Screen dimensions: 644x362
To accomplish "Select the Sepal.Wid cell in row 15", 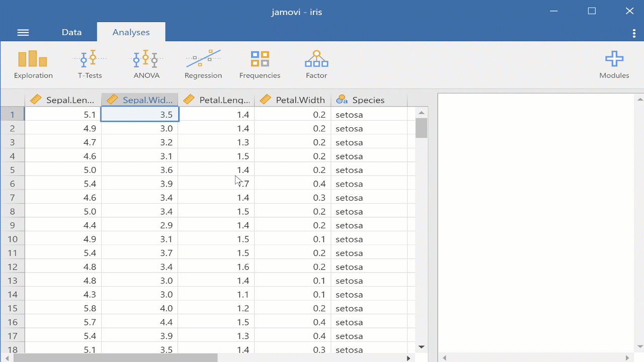I will pyautogui.click(x=151, y=308).
